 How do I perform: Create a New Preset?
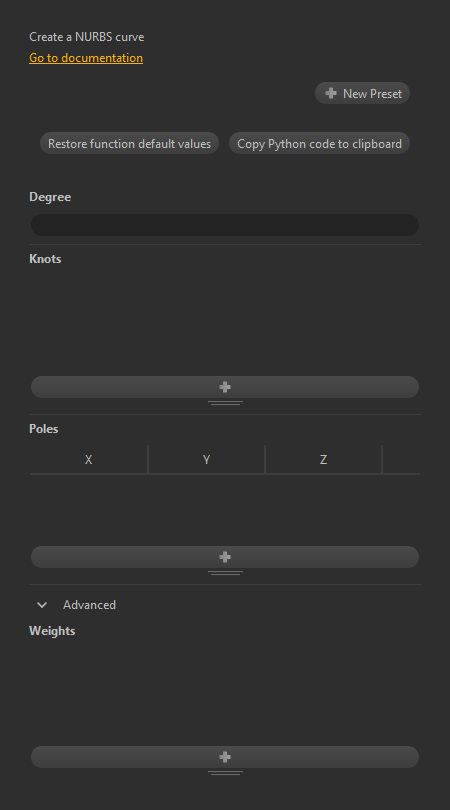point(363,93)
